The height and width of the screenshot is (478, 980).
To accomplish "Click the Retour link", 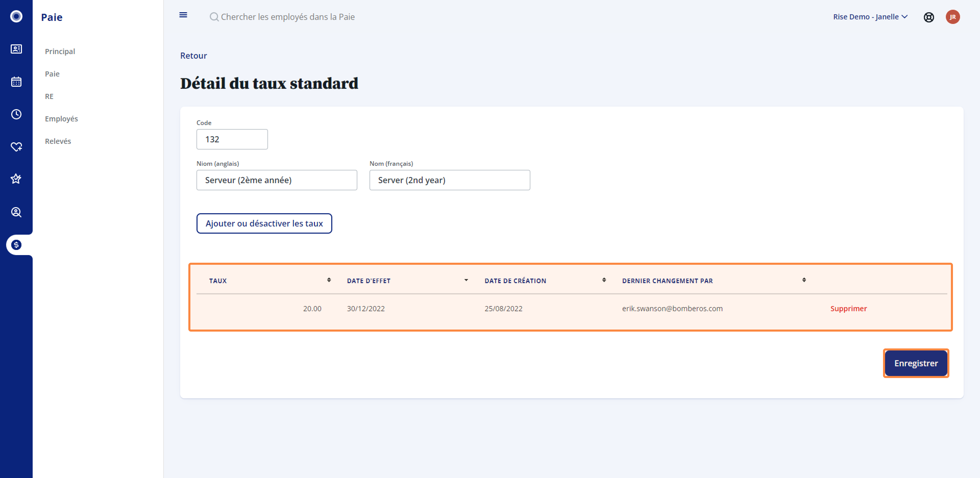I will [193, 56].
